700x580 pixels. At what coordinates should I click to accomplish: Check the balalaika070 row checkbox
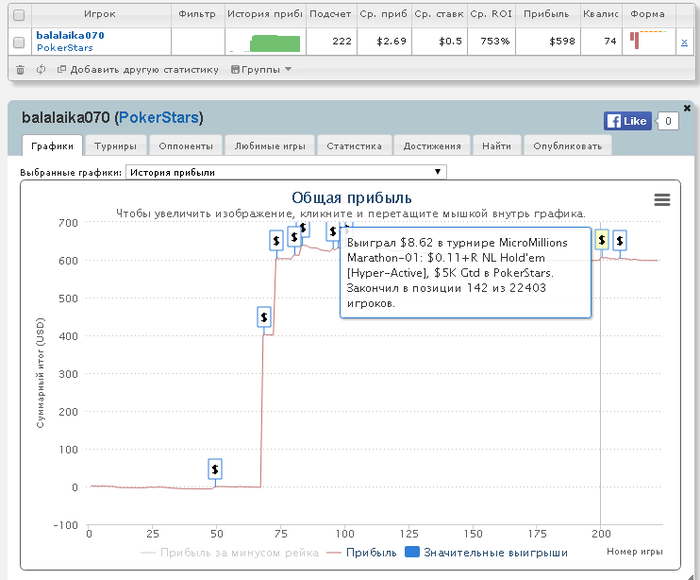click(19, 42)
